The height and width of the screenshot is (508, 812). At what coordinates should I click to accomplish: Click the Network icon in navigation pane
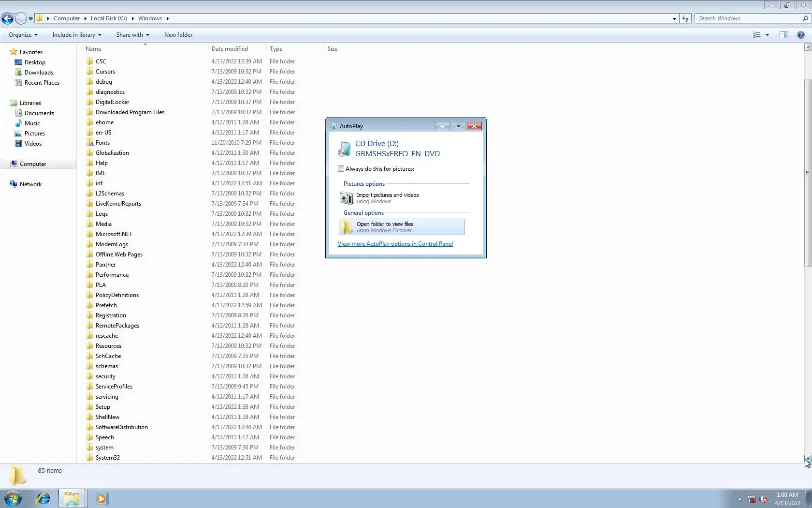(x=14, y=184)
